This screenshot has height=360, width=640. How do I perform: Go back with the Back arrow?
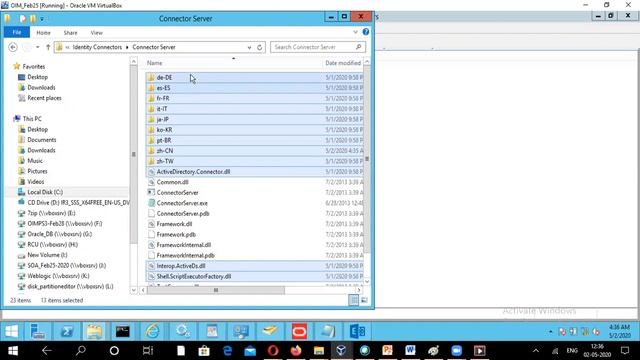tap(13, 47)
